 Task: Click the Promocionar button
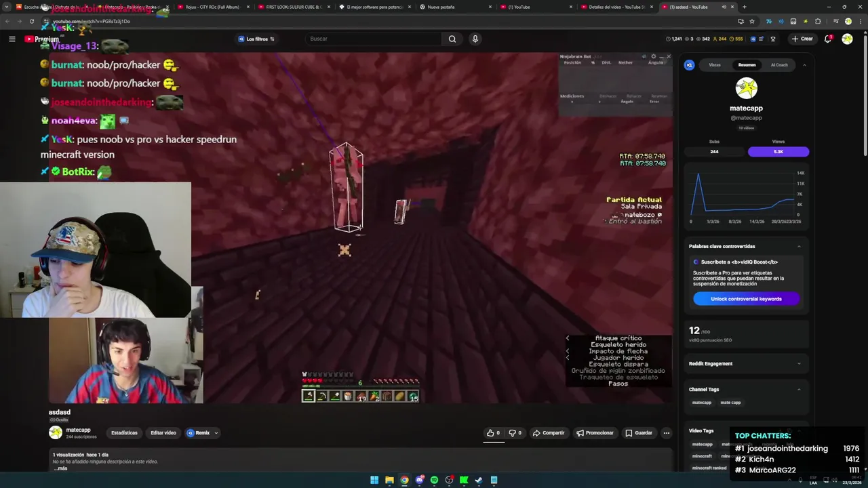(595, 432)
